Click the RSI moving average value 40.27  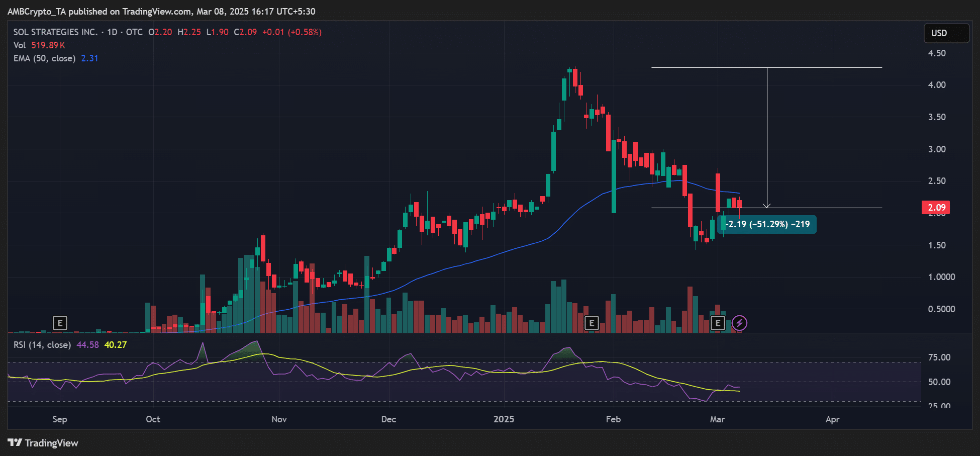116,345
